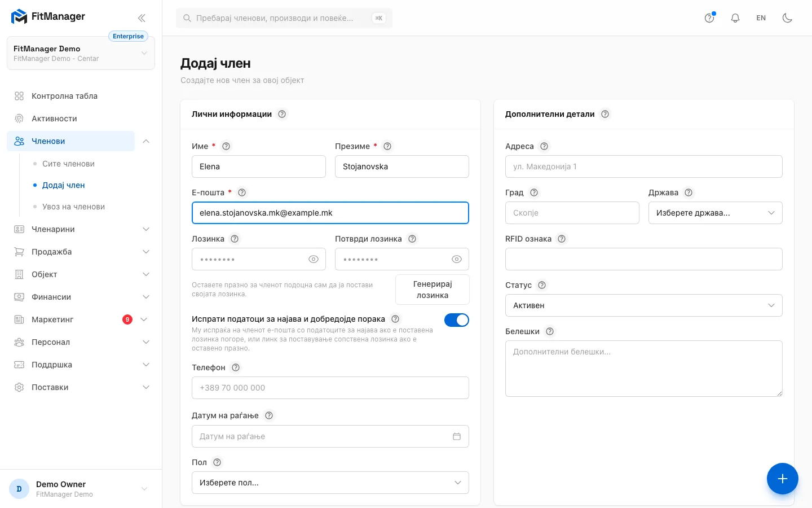The image size is (812, 508).
Task: Open the notifications bell
Action: (x=735, y=18)
